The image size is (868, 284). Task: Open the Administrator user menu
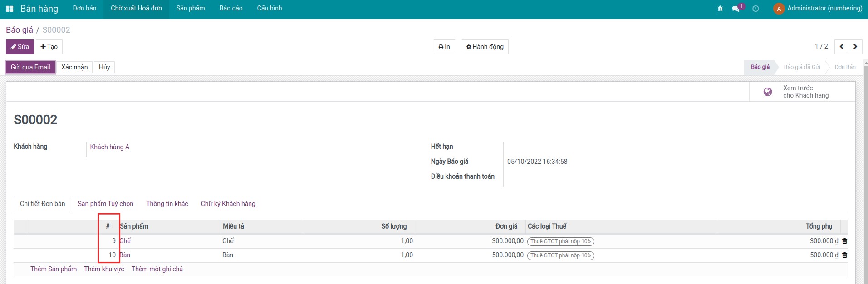818,9
